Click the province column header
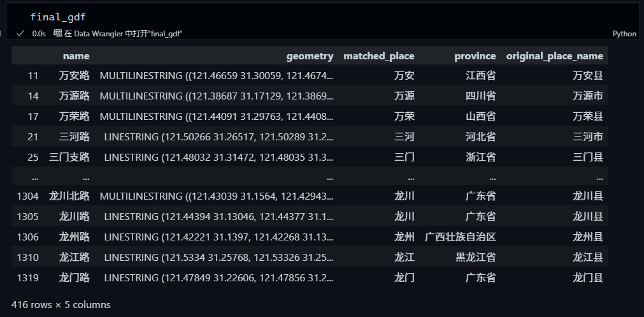 [475, 56]
